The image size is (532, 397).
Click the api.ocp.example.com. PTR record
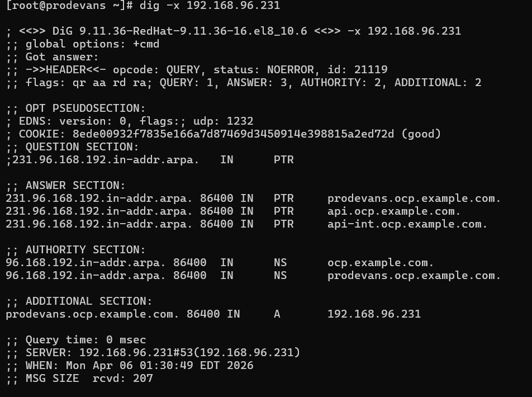[394, 211]
